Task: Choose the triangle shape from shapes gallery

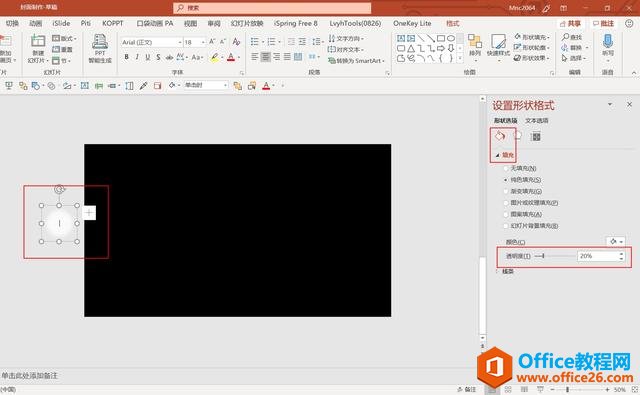Action: tap(411, 48)
